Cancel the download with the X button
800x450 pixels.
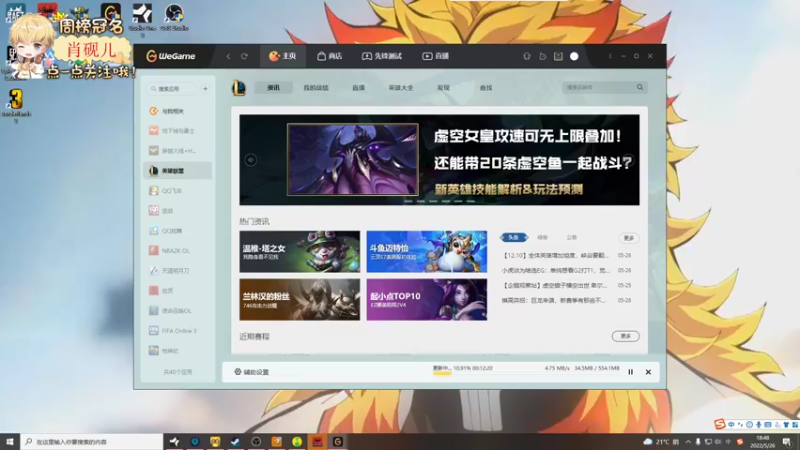pyautogui.click(x=648, y=372)
